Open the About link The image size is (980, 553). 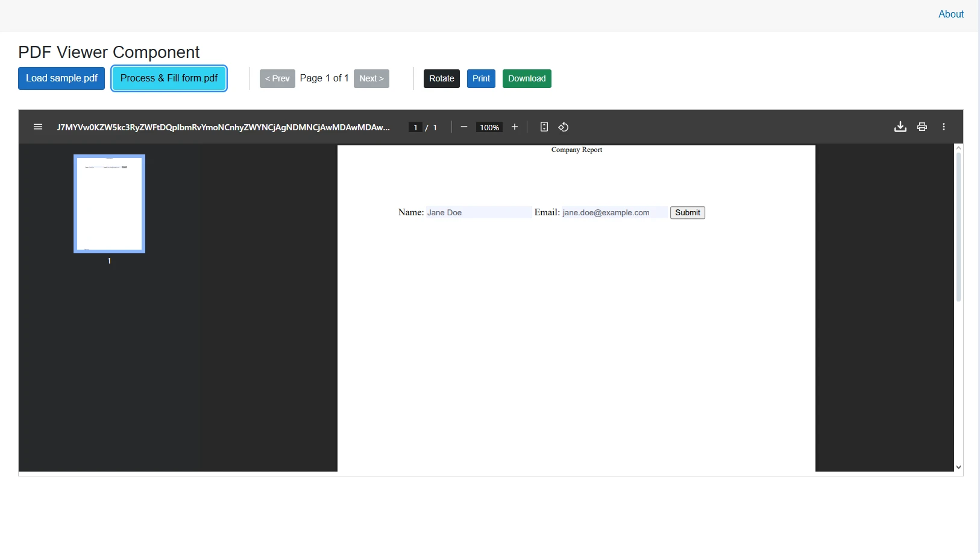pos(951,13)
